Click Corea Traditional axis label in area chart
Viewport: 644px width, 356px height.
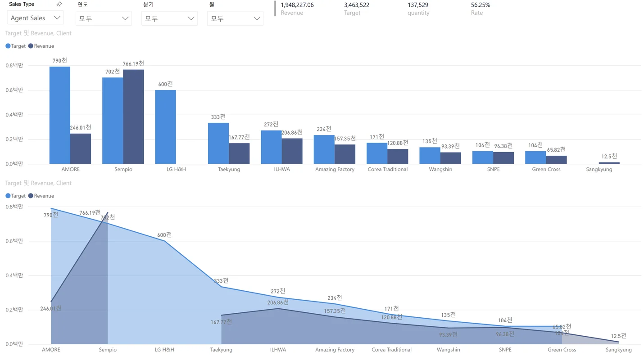tap(392, 350)
